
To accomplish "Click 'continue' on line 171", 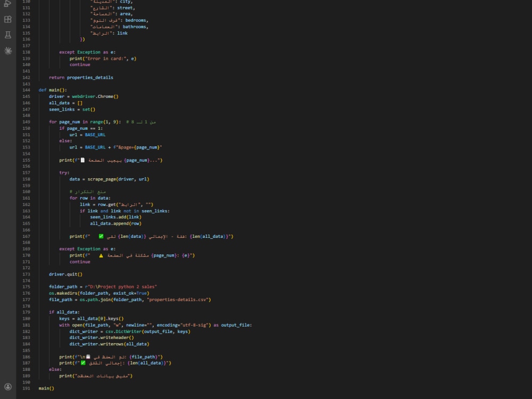I will 80,262.
